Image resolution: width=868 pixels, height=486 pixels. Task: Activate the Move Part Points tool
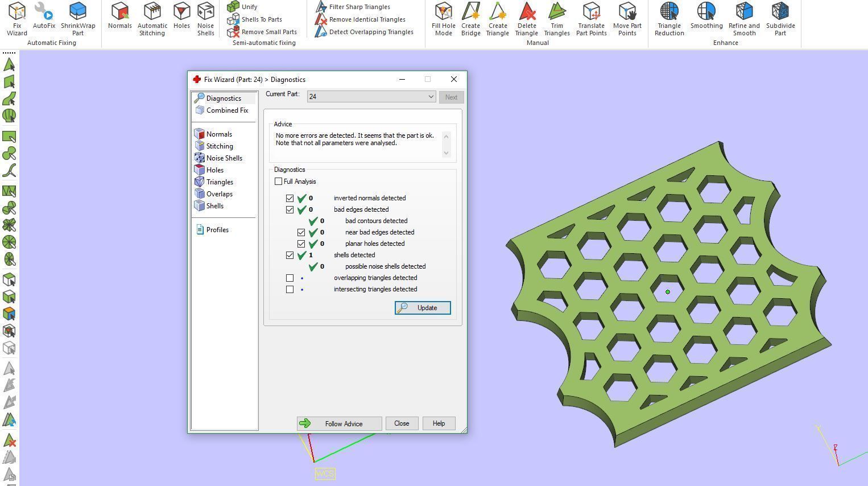[x=627, y=19]
